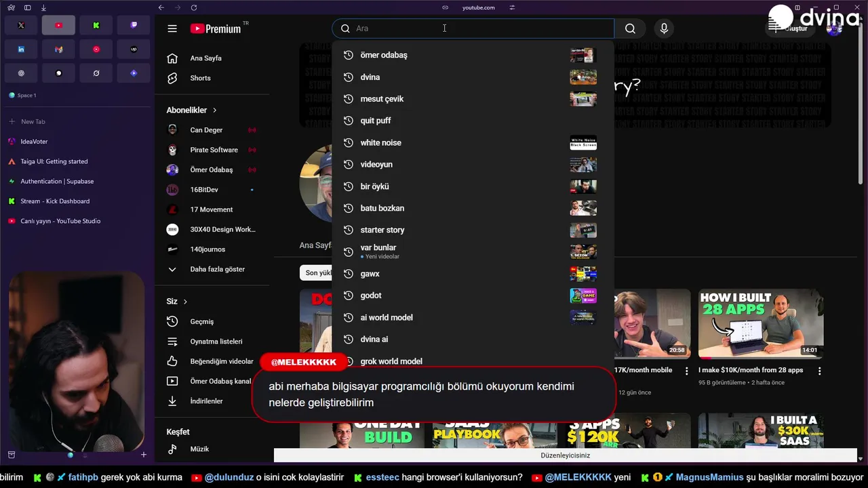Open the purple play-icon pinned tab
This screenshot has width=868, height=488.
tap(134, 73)
